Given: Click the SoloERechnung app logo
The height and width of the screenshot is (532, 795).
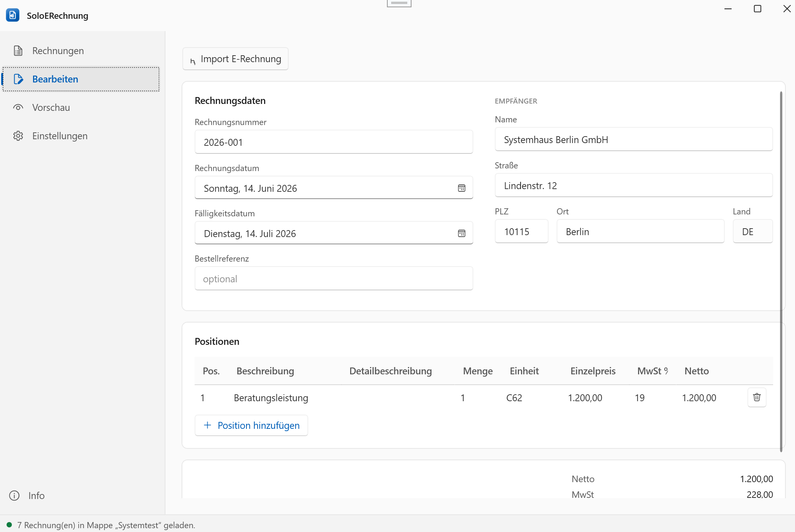Looking at the screenshot, I should (x=13, y=15).
